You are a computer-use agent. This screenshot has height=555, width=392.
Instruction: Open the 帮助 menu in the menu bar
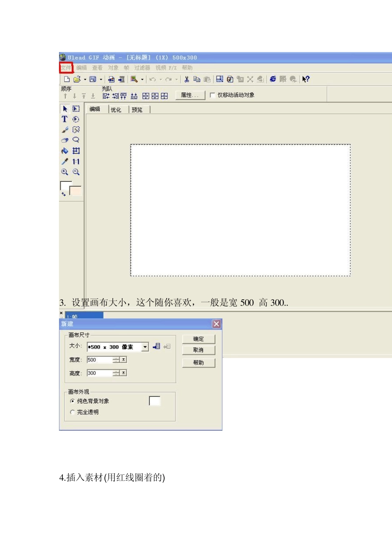pyautogui.click(x=187, y=68)
